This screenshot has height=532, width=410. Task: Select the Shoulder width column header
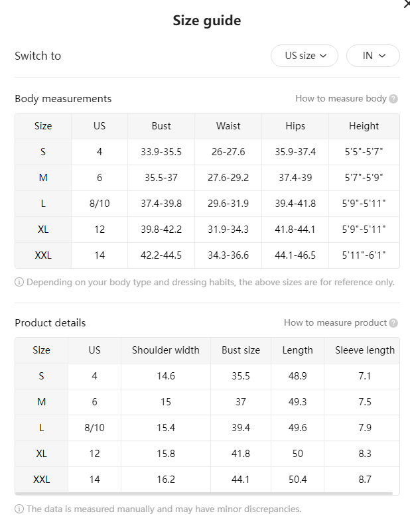(x=166, y=350)
